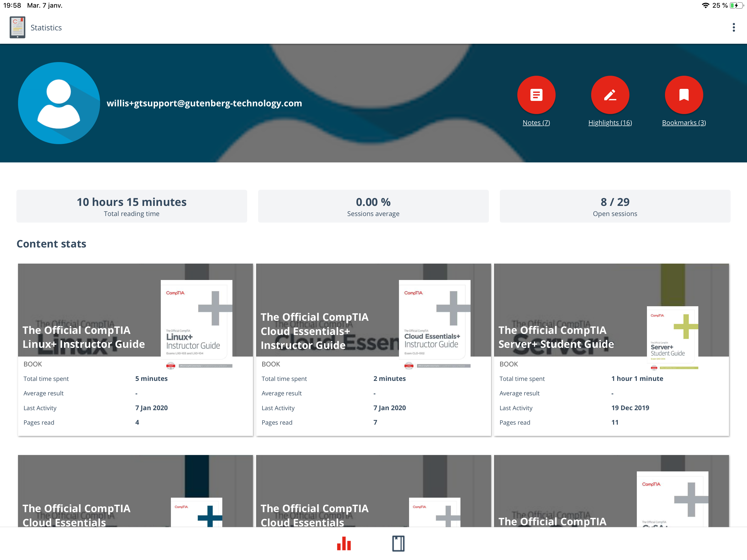Click the Notes (7) link
Image resolution: width=747 pixels, height=560 pixels.
click(x=536, y=122)
